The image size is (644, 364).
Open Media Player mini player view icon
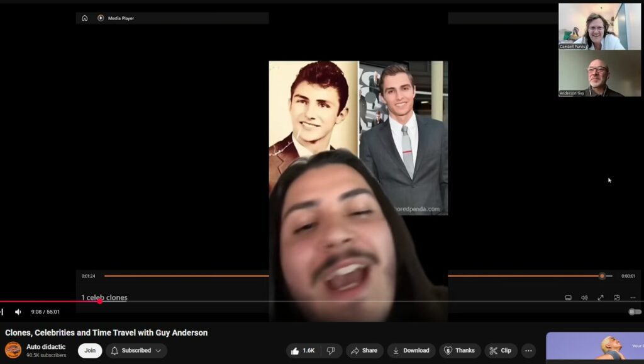tap(616, 297)
